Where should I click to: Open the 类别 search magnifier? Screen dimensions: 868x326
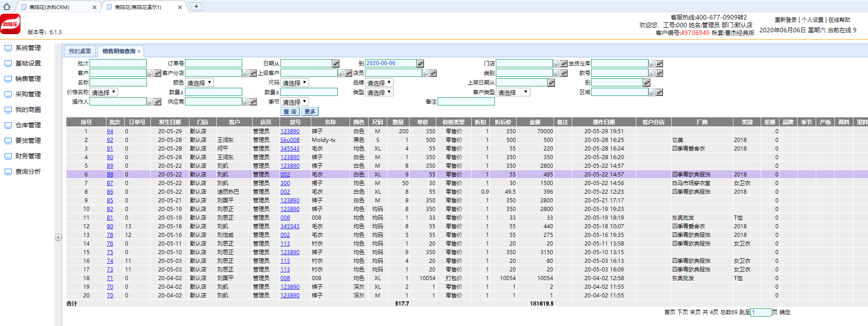[557, 73]
